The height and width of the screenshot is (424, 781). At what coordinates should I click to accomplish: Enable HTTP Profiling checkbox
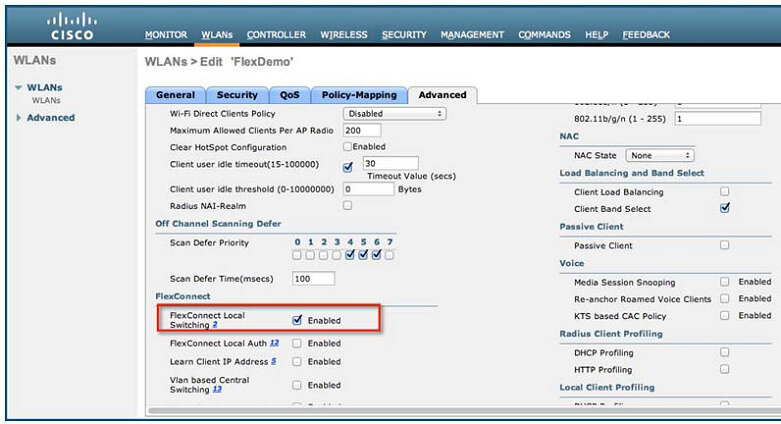[724, 369]
